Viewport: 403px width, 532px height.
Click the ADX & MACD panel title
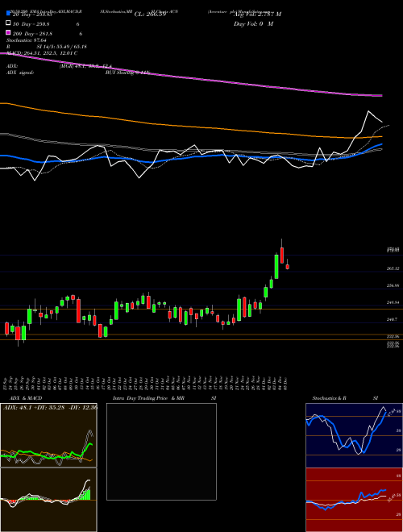(26, 398)
